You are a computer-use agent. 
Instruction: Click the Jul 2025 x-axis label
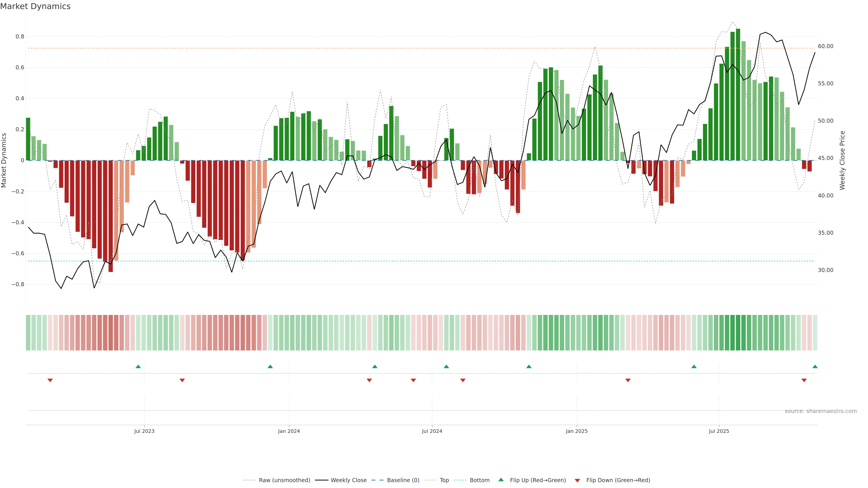click(719, 431)
